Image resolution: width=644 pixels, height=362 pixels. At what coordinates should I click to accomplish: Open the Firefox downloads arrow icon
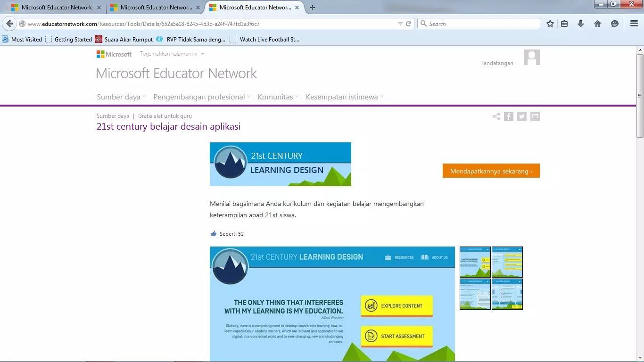581,24
